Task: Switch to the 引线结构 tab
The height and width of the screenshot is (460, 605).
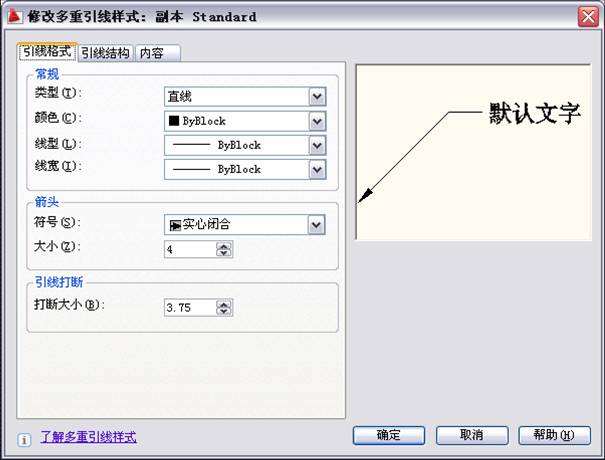Action: click(x=106, y=53)
